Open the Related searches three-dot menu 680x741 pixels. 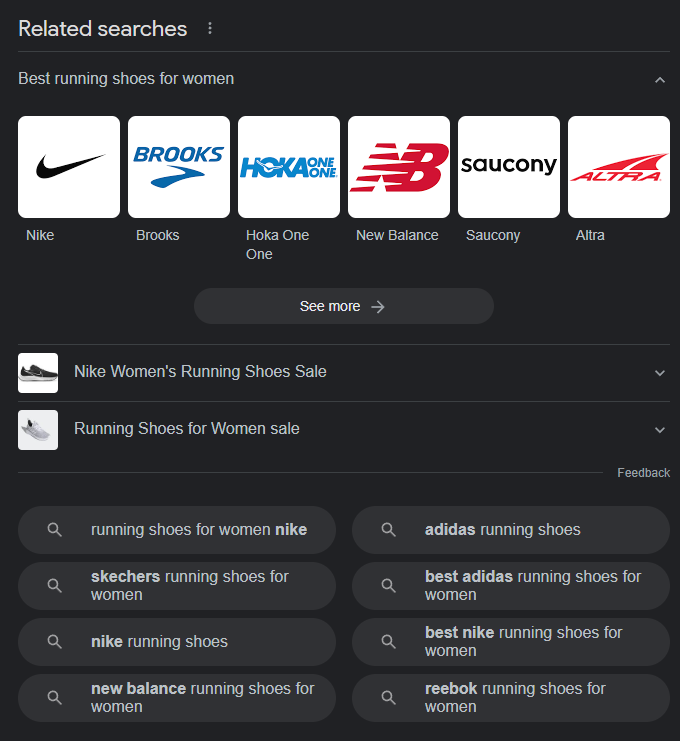[210, 28]
